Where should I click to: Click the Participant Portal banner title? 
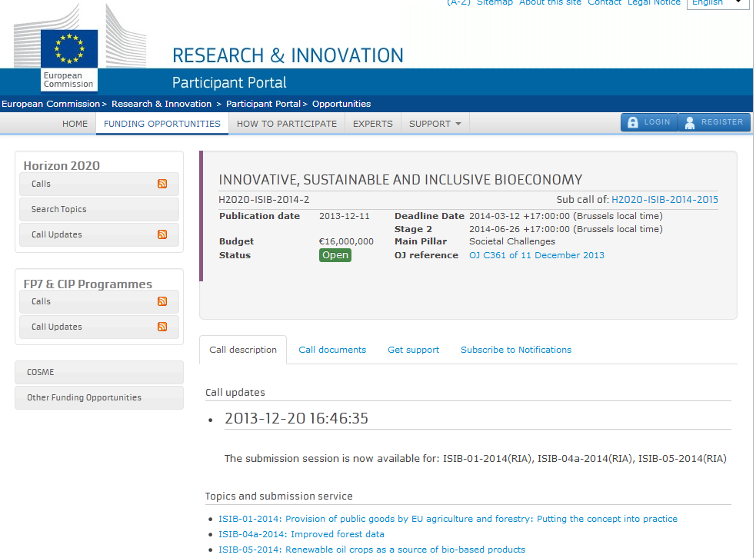[x=229, y=82]
